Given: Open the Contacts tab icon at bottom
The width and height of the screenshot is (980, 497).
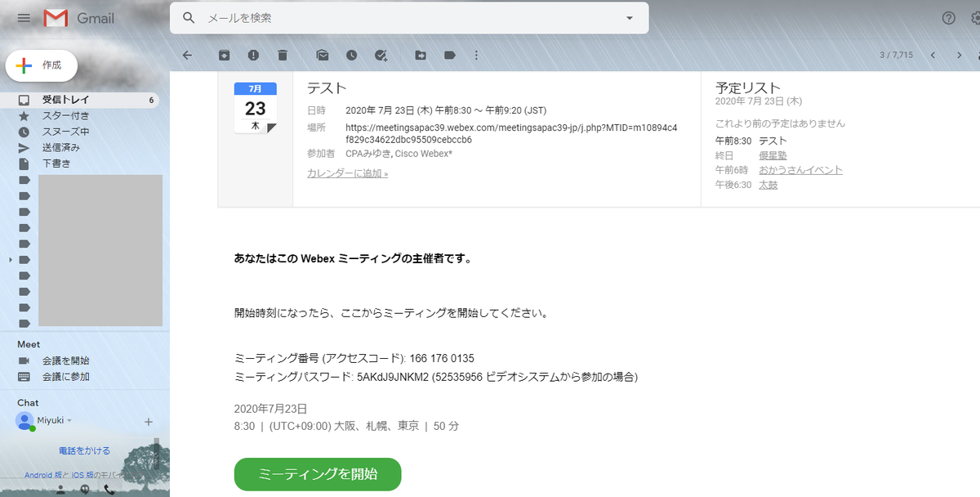Looking at the screenshot, I should pyautogui.click(x=60, y=489).
